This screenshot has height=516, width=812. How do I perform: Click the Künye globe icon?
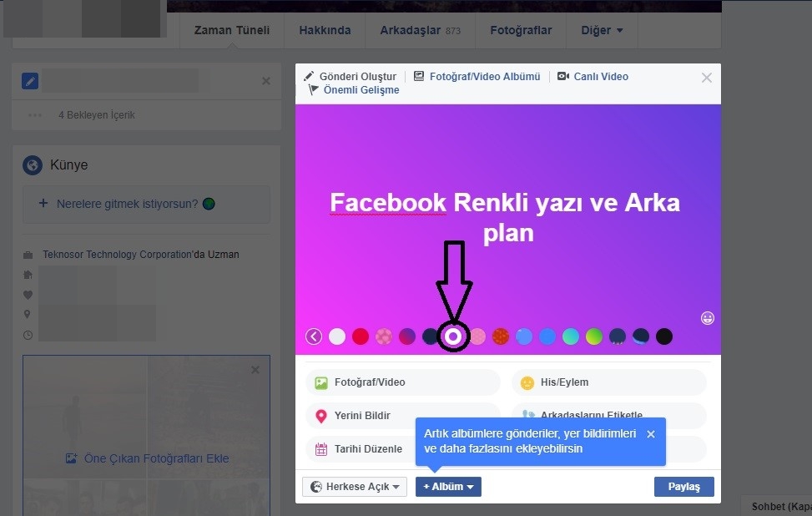pyautogui.click(x=32, y=164)
